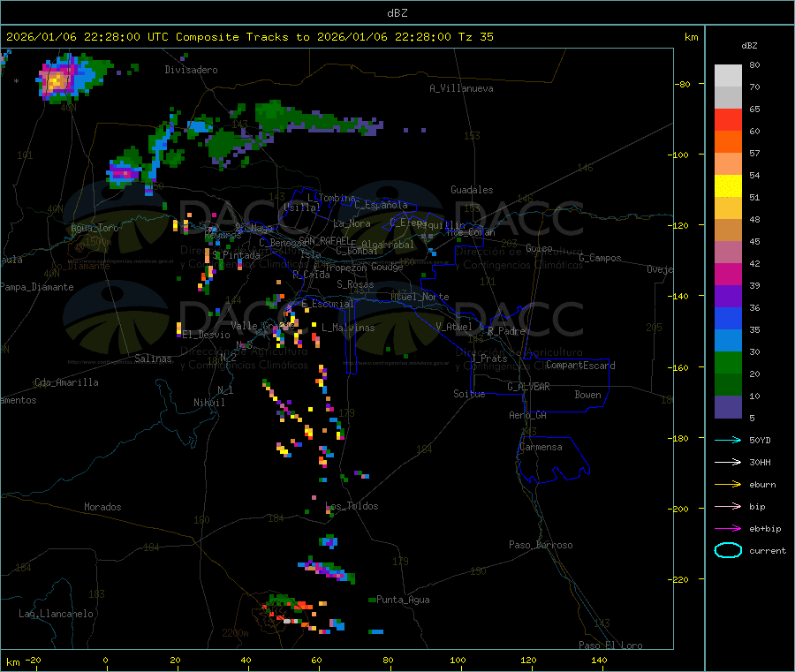Click the 'Divisadero' place label
The image size is (795, 672).
(x=191, y=70)
